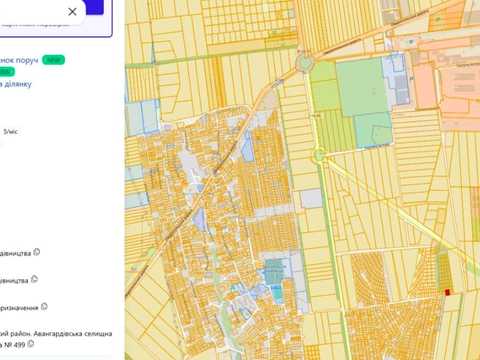Click the blue search button at top
This screenshot has width=480, height=360.
(x=95, y=7)
